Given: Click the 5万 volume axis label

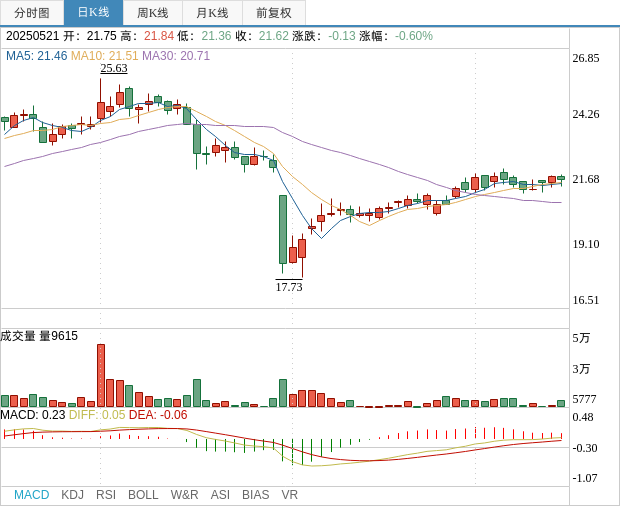Looking at the screenshot, I should click(581, 338).
